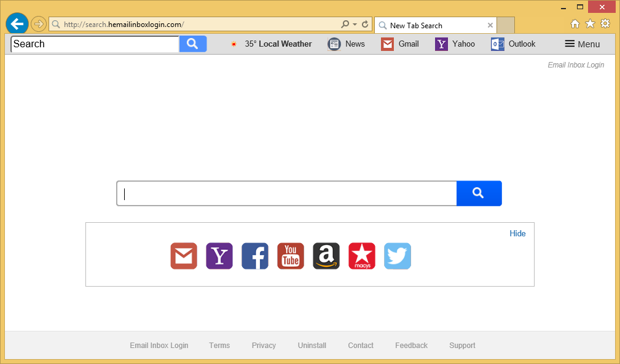Screen dimensions: 620x364
Task: Open the Gmail toolbar link
Action: tap(409, 44)
